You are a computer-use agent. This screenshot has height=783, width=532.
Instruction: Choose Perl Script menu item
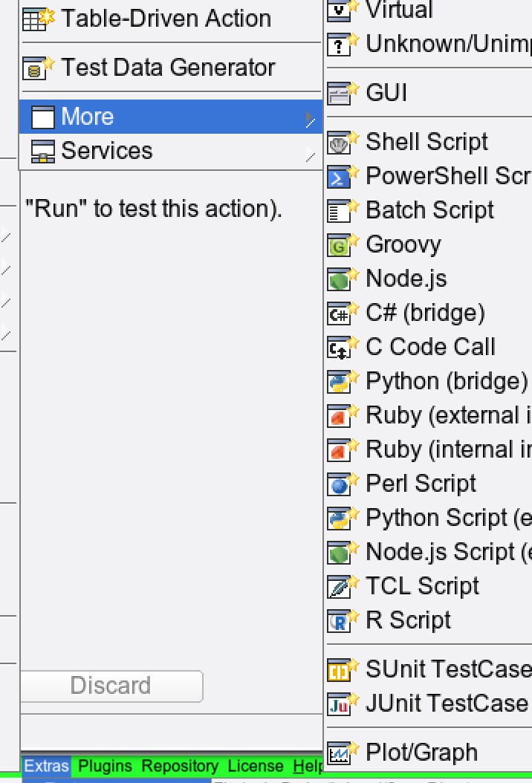click(x=421, y=484)
